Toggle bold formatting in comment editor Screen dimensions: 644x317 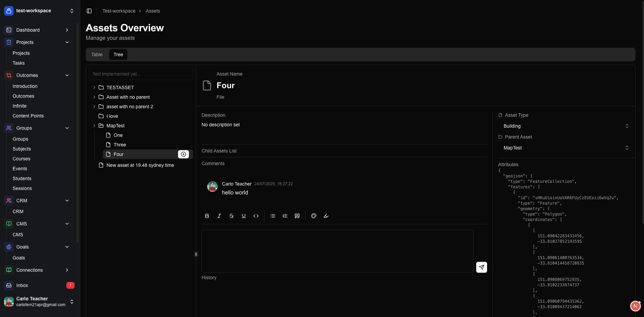[207, 216]
